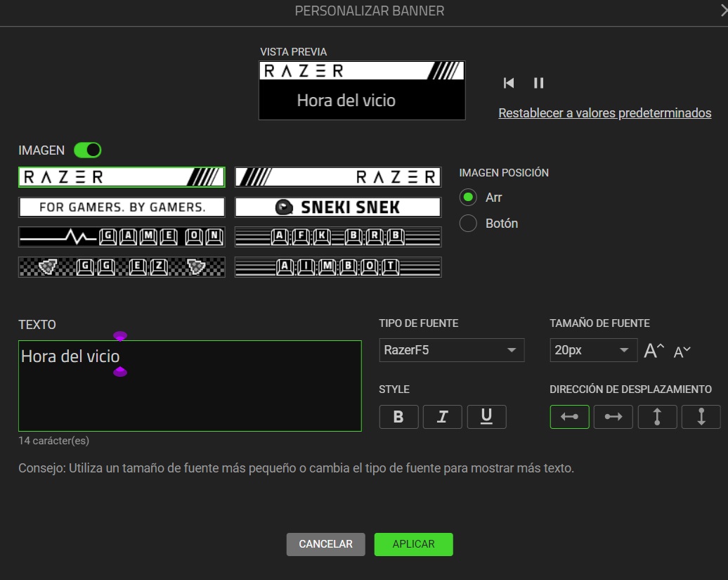Toggle underline text style

pos(486,417)
